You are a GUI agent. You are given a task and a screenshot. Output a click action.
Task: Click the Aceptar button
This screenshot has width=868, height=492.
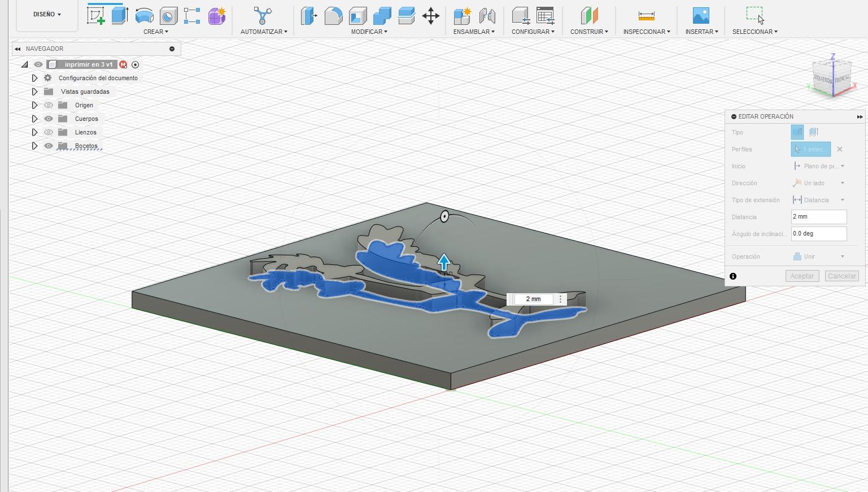[x=802, y=276]
